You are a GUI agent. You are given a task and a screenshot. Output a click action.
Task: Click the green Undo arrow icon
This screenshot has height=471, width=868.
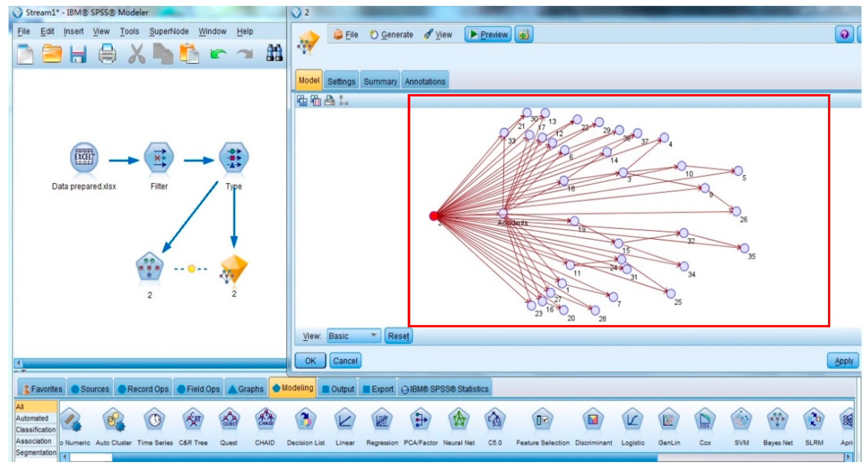[218, 54]
